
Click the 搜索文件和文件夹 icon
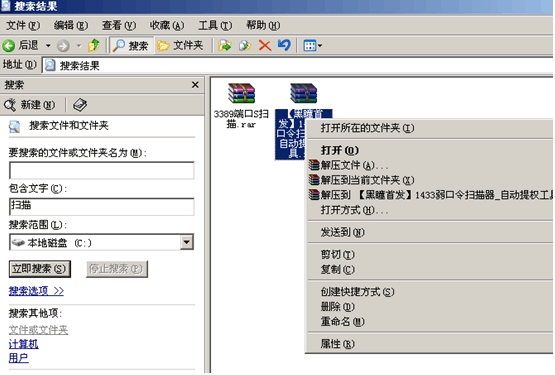[x=15, y=126]
